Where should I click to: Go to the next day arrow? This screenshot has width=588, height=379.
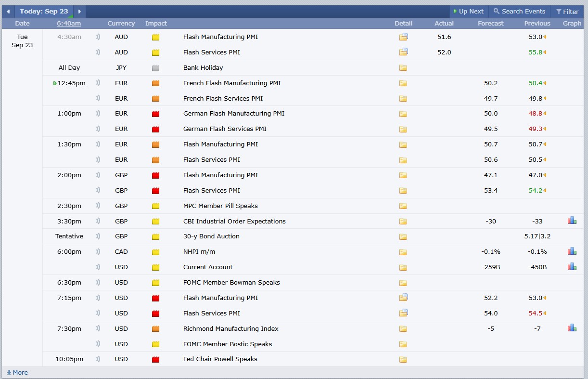point(79,12)
